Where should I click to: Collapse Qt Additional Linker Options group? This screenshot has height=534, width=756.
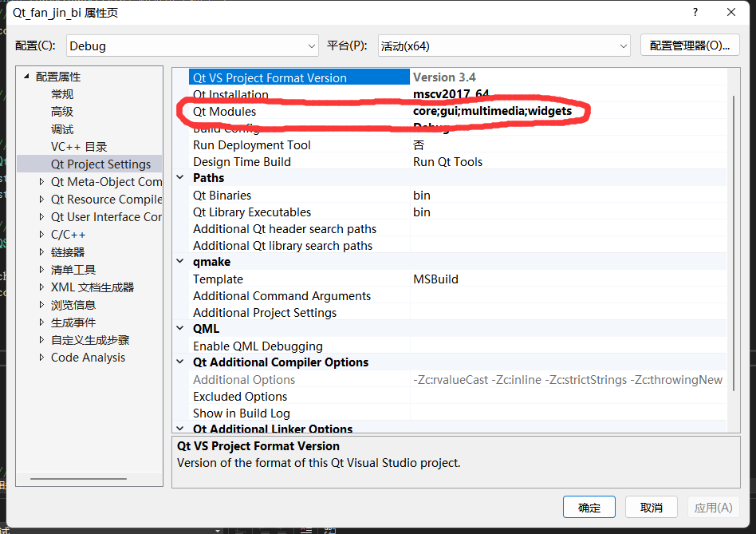(180, 429)
